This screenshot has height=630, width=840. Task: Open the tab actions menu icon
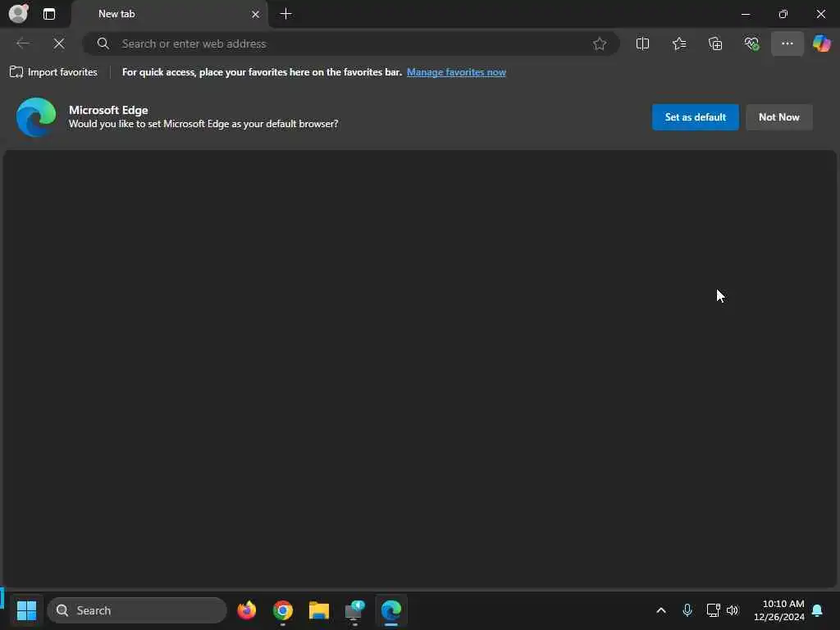48,14
